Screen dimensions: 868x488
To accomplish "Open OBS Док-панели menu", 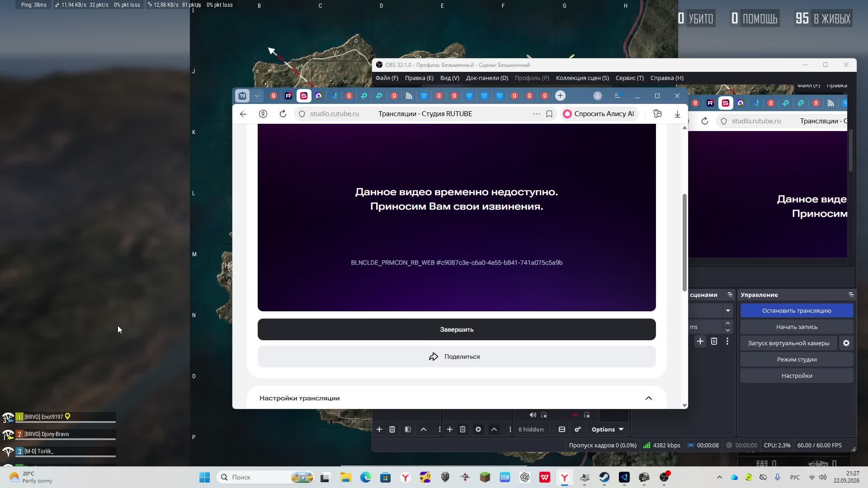I will pos(487,78).
